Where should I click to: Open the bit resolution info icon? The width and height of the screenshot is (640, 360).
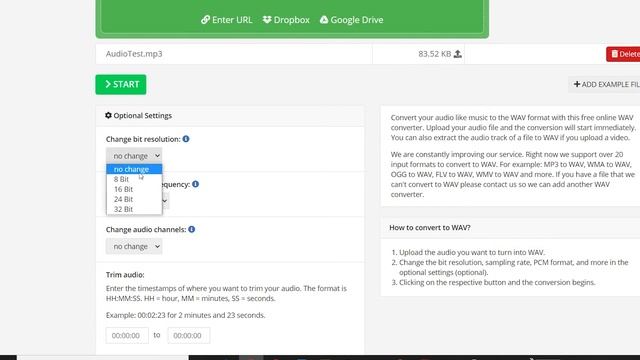(186, 139)
